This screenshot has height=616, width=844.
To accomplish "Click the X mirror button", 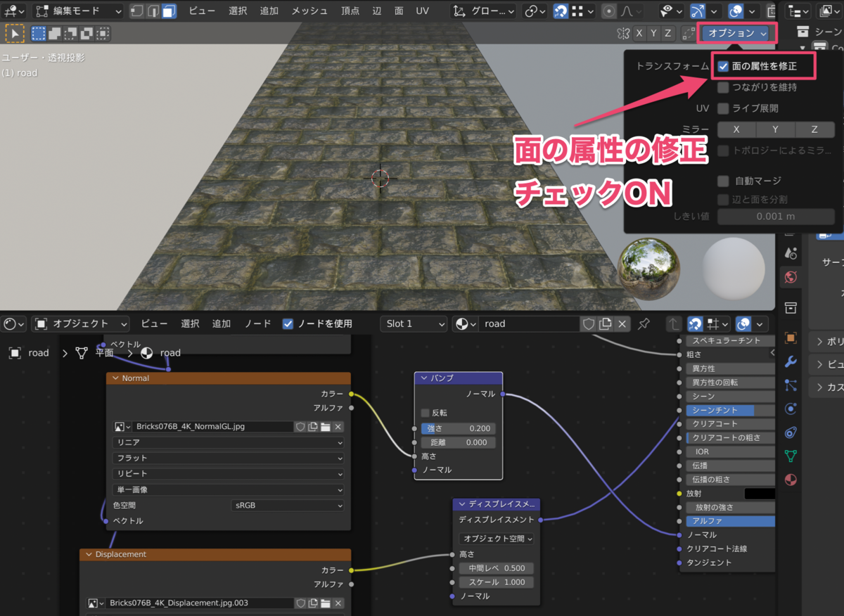I will coord(736,129).
